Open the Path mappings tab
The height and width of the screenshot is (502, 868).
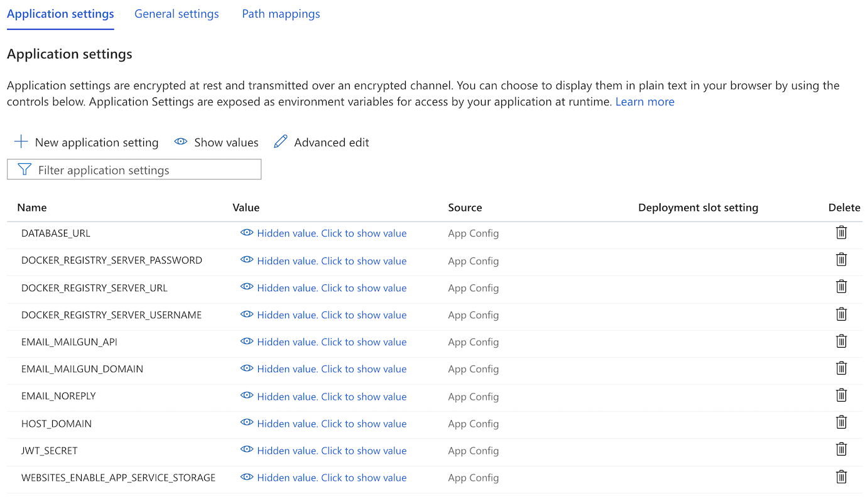click(281, 14)
